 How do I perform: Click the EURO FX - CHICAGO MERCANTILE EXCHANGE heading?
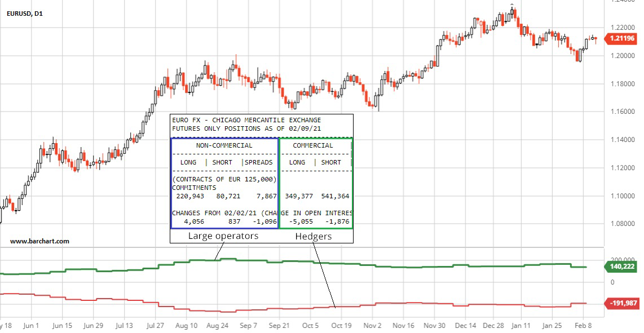pyautogui.click(x=246, y=120)
